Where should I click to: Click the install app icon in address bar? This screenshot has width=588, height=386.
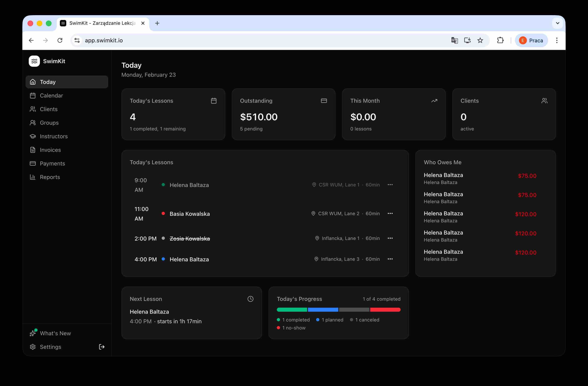coord(467,40)
